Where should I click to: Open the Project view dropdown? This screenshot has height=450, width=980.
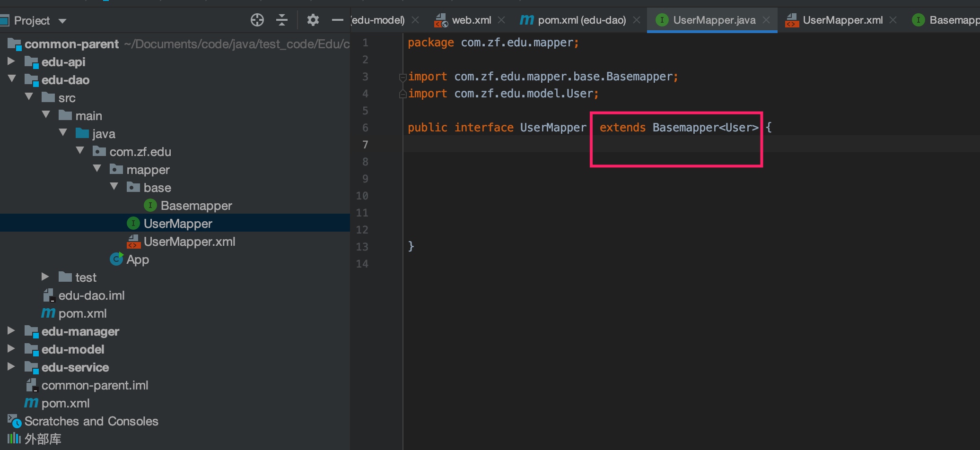pos(62,21)
